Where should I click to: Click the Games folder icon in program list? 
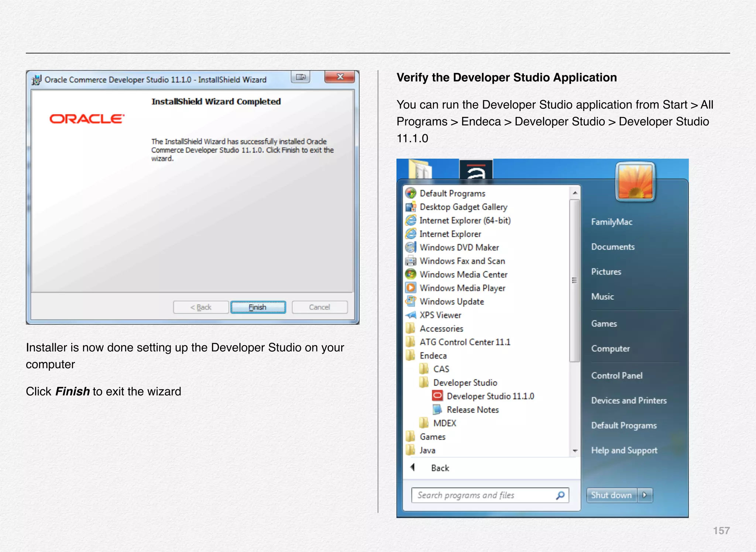[410, 437]
